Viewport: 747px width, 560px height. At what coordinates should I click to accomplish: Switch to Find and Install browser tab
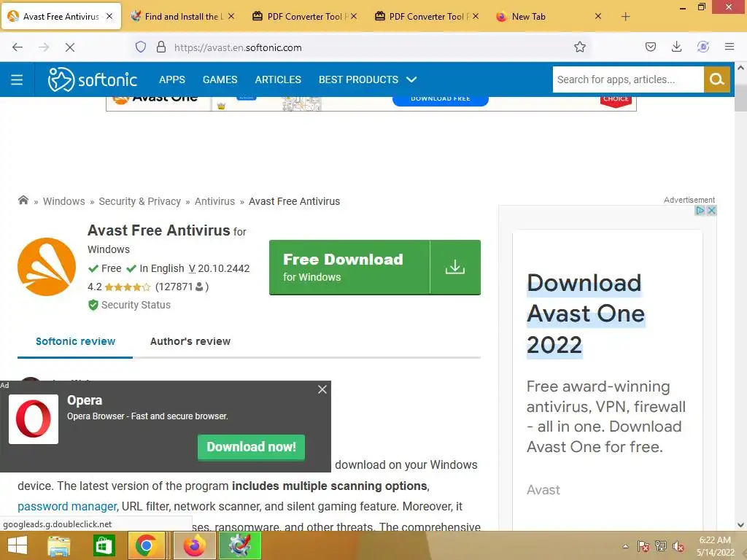(182, 17)
